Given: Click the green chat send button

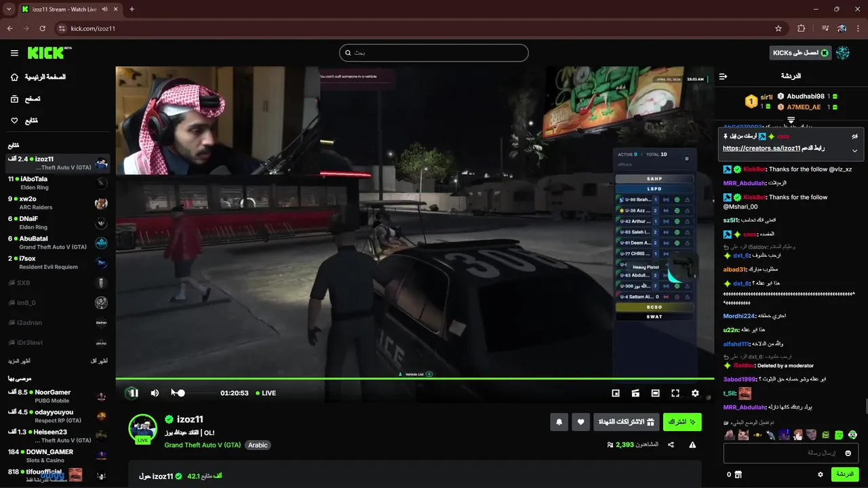Looking at the screenshot, I should (x=845, y=474).
